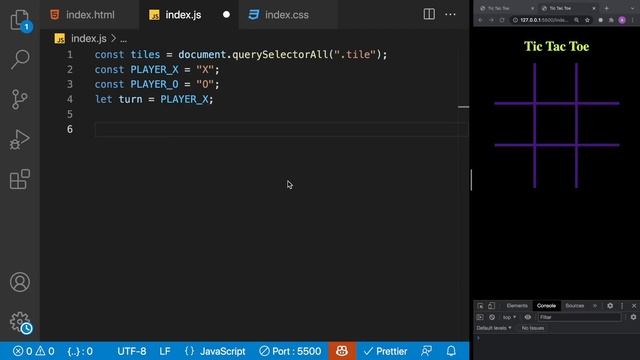Open the top JavaScript context dropdown

509,317
